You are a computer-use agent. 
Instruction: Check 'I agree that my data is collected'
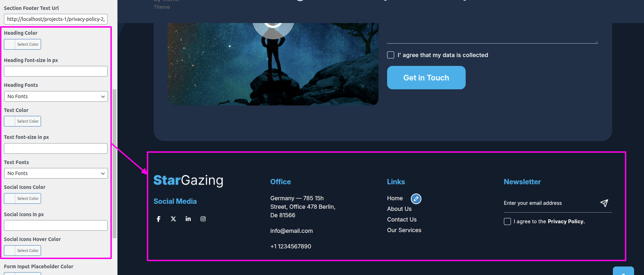391,55
